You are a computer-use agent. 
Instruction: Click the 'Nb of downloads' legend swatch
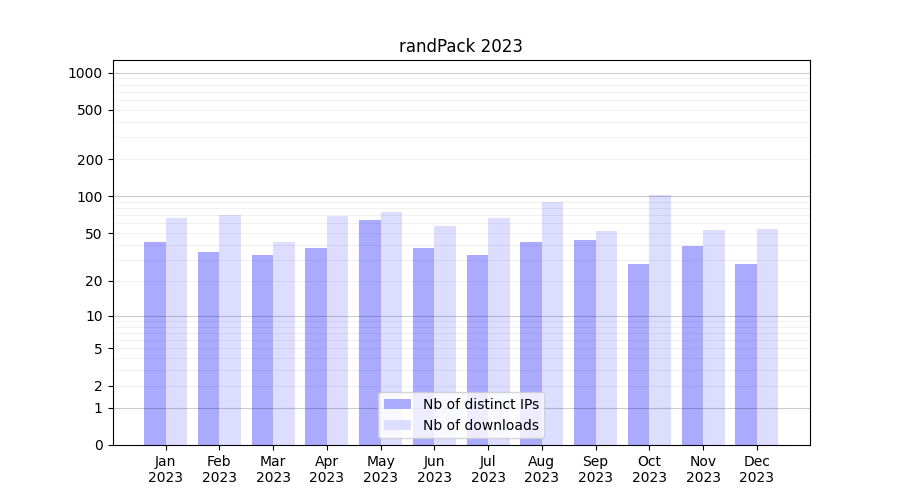click(397, 425)
